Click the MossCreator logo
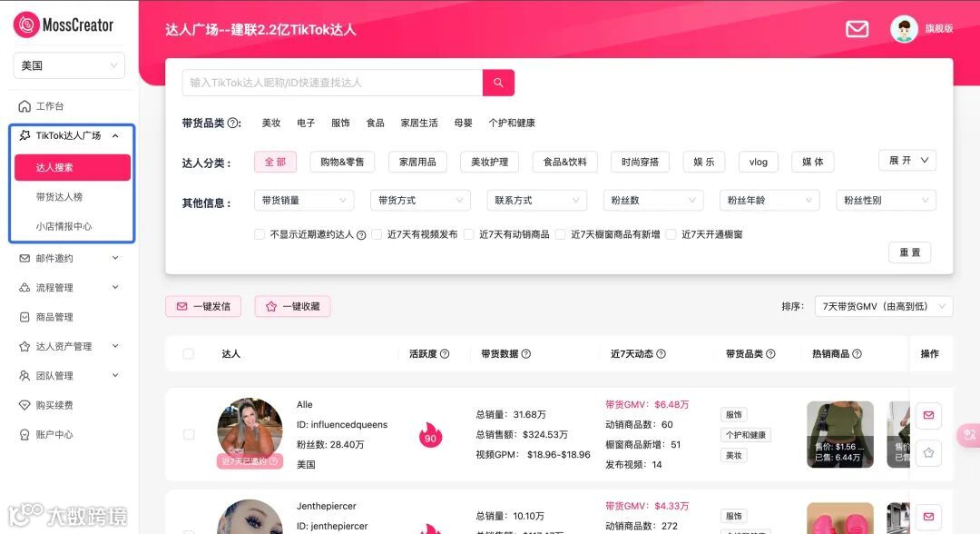980x534 pixels. tap(64, 25)
